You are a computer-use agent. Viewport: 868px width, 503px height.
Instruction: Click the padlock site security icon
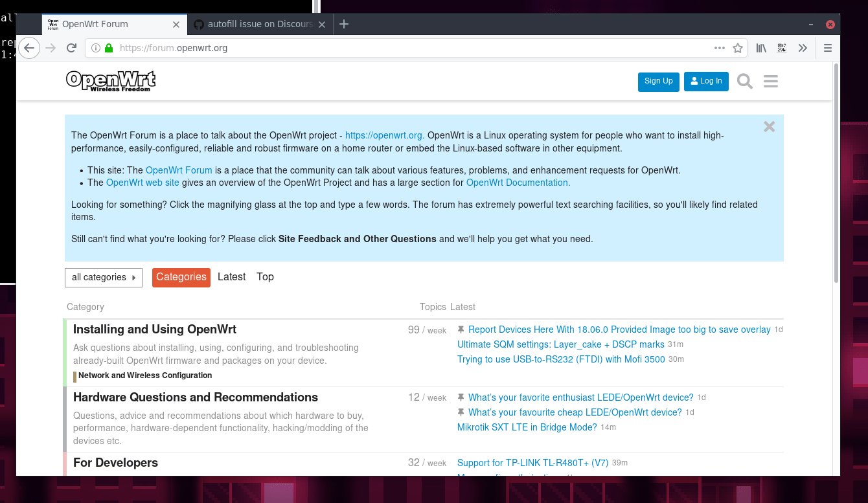point(108,48)
